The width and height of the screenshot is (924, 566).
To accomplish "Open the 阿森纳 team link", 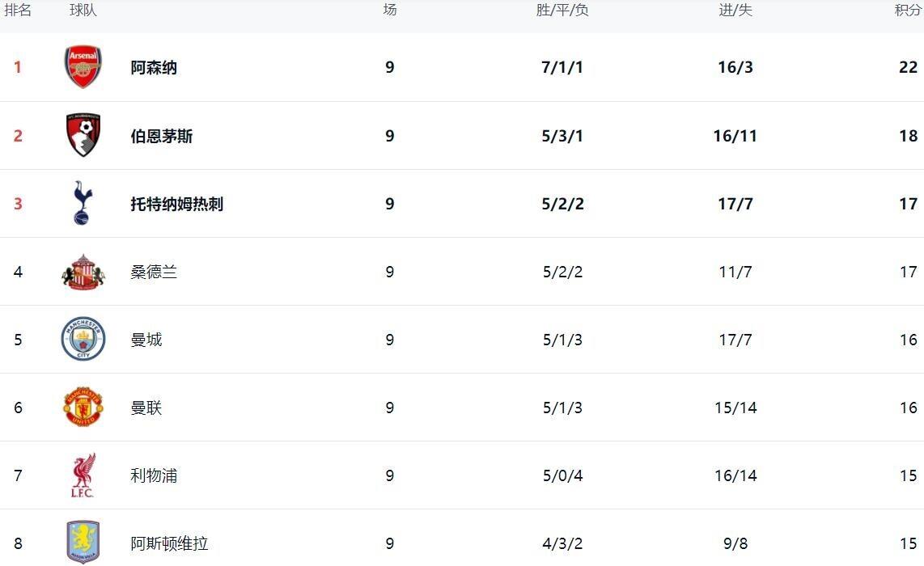I will click(154, 68).
